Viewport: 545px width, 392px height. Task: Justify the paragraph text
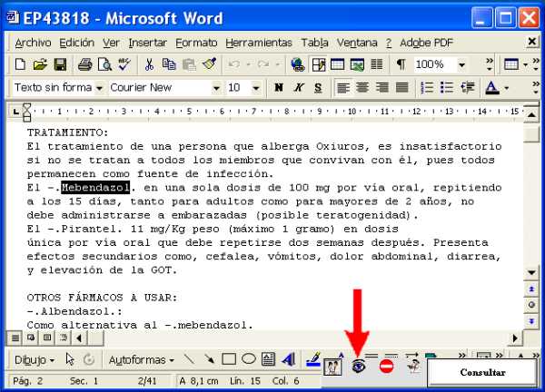click(402, 87)
